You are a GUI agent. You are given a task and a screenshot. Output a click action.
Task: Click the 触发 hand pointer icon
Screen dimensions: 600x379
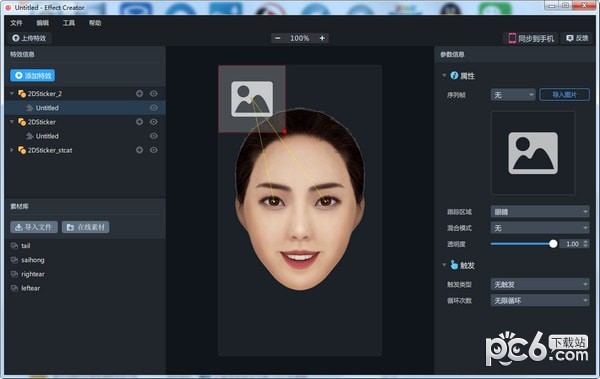pyautogui.click(x=454, y=265)
